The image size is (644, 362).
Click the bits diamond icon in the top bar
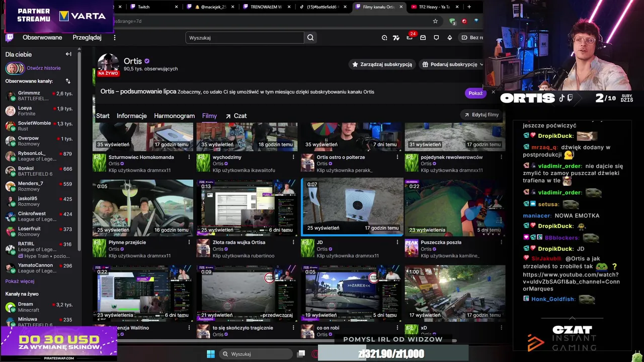coord(449,38)
